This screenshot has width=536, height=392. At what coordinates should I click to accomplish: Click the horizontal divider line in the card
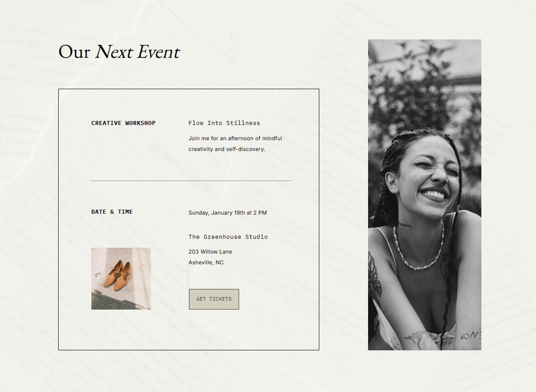pyautogui.click(x=192, y=181)
